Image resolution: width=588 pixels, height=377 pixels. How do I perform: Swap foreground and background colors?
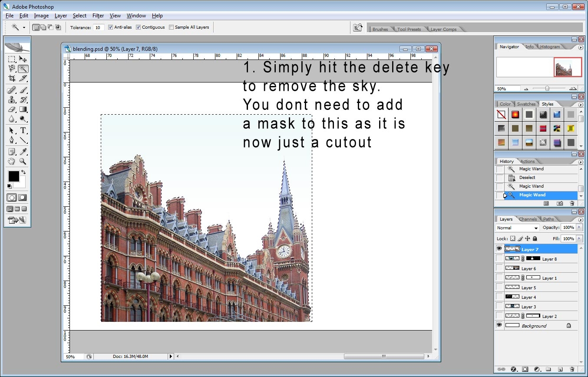coord(23,172)
